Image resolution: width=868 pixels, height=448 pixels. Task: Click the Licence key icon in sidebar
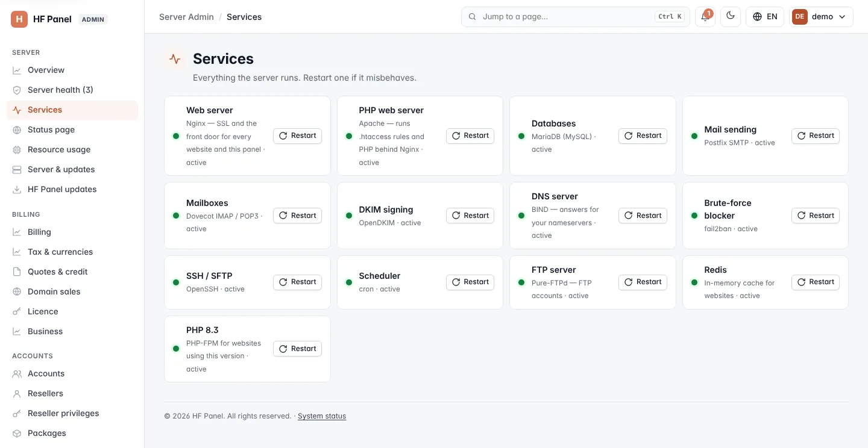(17, 311)
